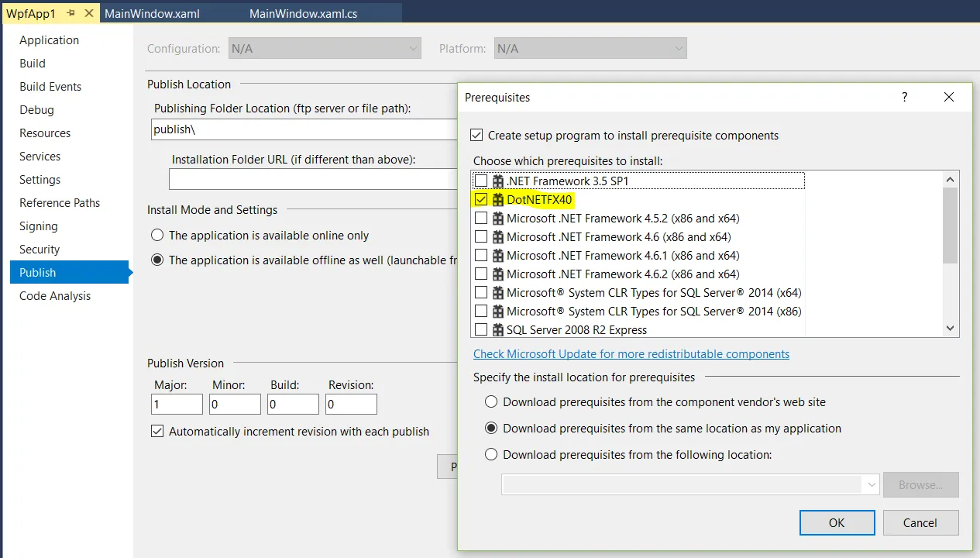Image resolution: width=980 pixels, height=558 pixels.
Task: Click the Revision version field
Action: point(352,405)
